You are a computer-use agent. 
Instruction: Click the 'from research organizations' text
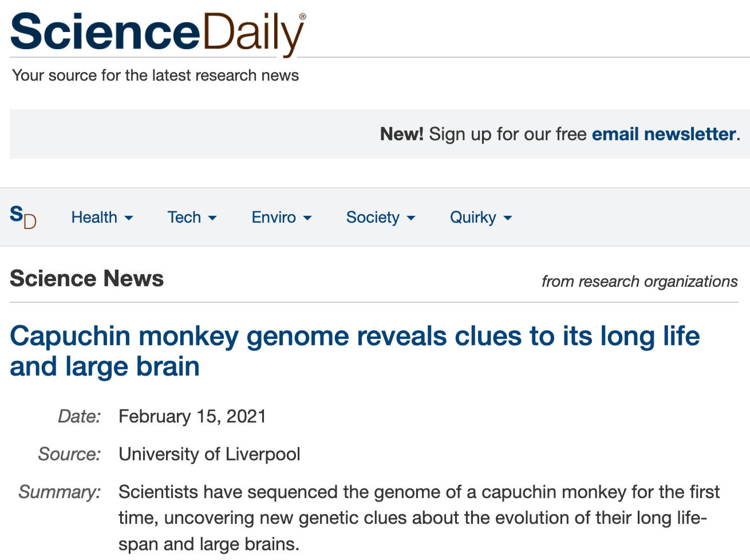640,281
